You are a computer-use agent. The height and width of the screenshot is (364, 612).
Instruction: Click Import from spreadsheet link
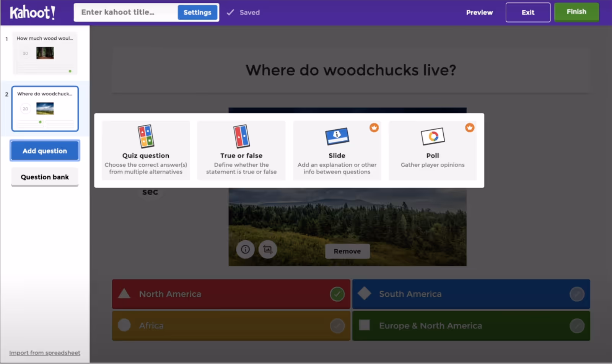[45, 353]
